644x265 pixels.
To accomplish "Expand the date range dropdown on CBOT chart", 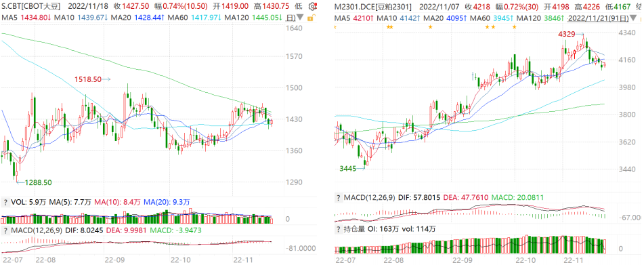I will pos(300,18).
